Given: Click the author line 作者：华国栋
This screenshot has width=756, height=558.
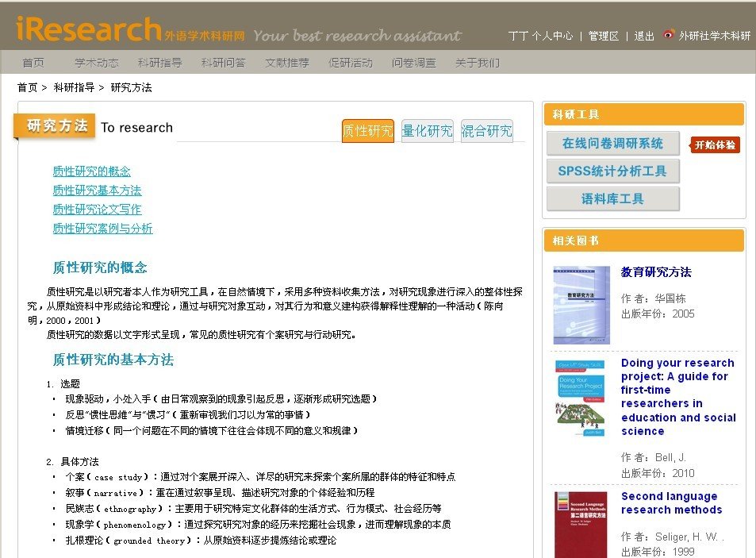Looking at the screenshot, I should click(654, 298).
